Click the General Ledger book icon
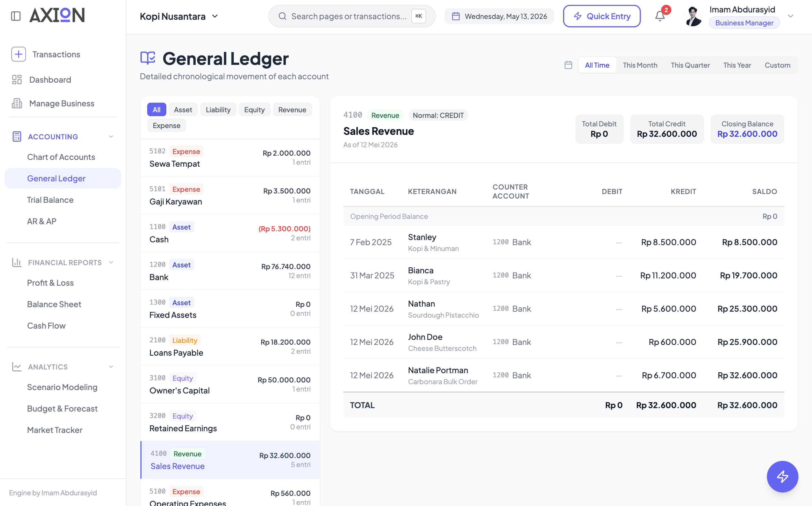 click(148, 58)
